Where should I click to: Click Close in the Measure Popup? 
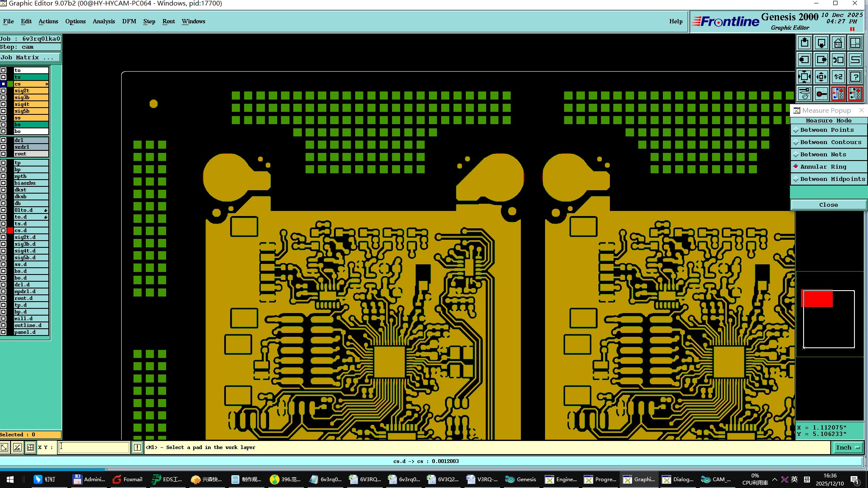[x=828, y=205]
